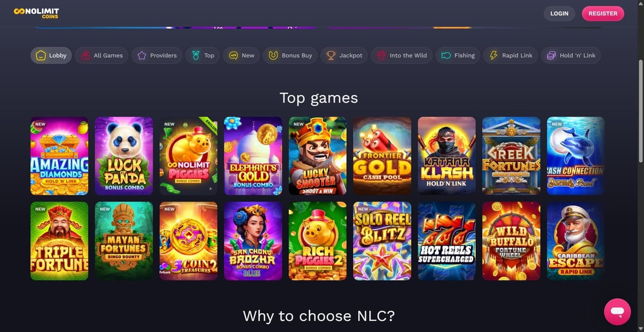644x332 pixels.
Task: Click the lightning icon for Rapid Link
Action: coord(494,55)
